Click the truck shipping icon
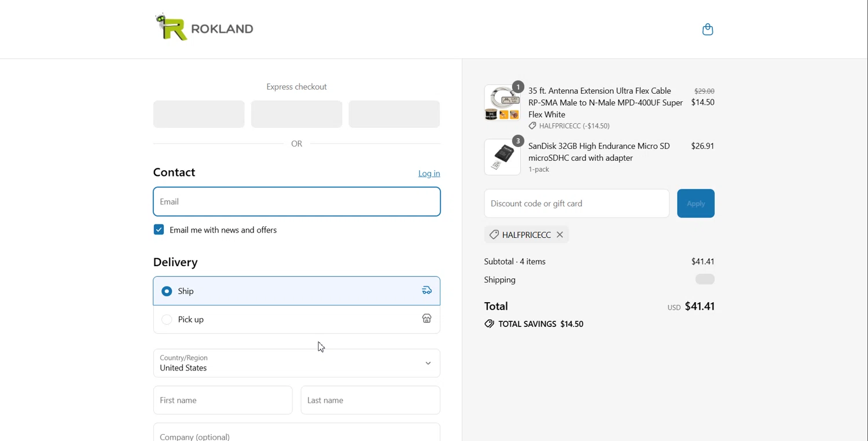 [x=427, y=291]
